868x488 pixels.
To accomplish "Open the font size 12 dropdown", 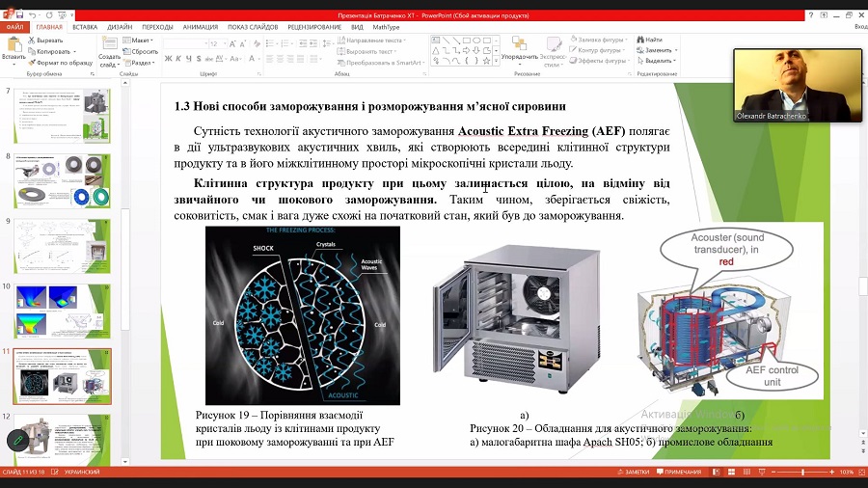I will tap(224, 43).
